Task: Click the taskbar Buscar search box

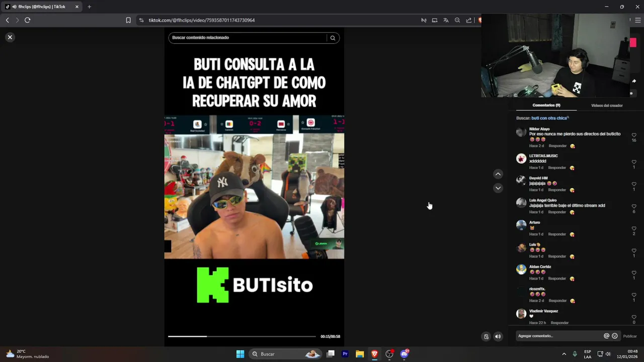Action: pos(285,354)
